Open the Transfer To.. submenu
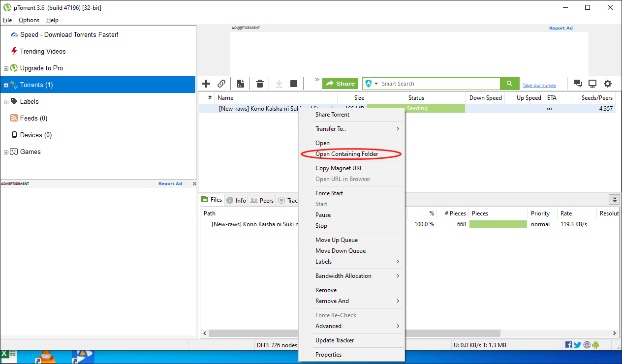 [352, 129]
